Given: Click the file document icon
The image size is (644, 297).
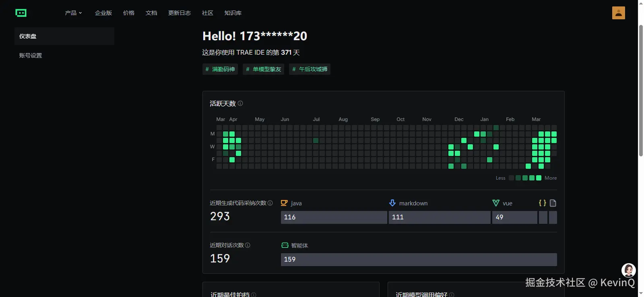Looking at the screenshot, I should pos(553,203).
